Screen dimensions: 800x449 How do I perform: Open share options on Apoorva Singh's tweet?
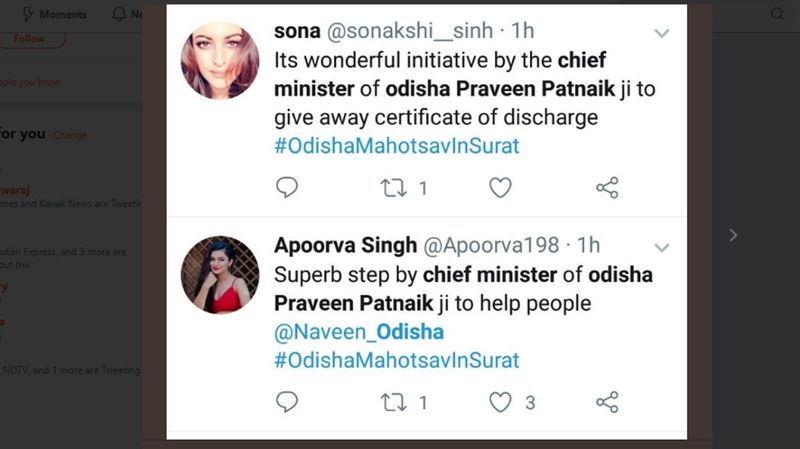click(x=607, y=402)
